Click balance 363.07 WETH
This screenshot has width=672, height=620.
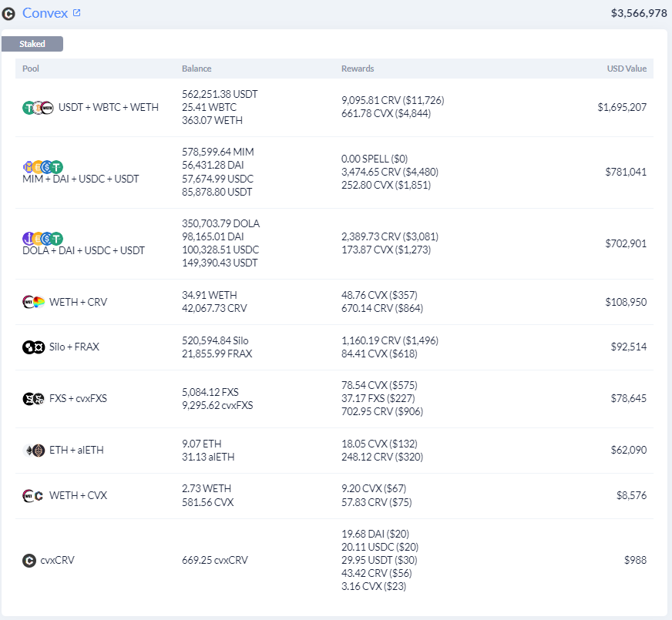212,121
